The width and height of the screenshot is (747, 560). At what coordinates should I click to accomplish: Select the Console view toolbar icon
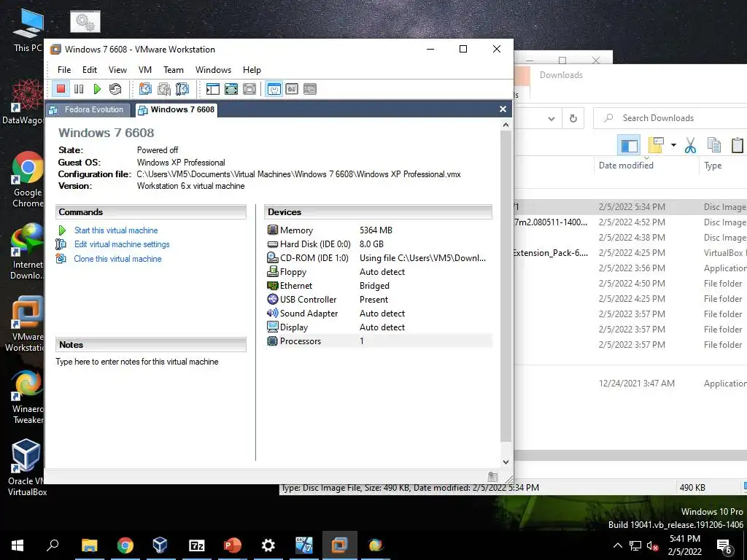click(292, 88)
